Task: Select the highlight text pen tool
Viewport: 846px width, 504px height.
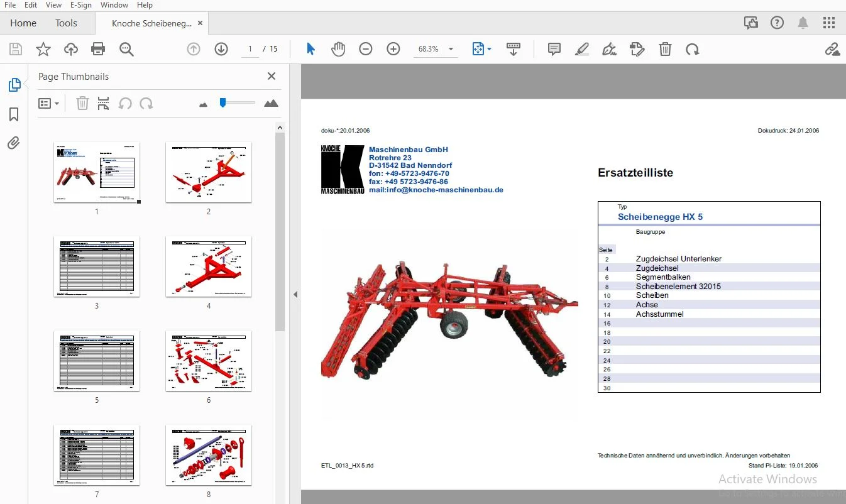Action: pos(582,49)
